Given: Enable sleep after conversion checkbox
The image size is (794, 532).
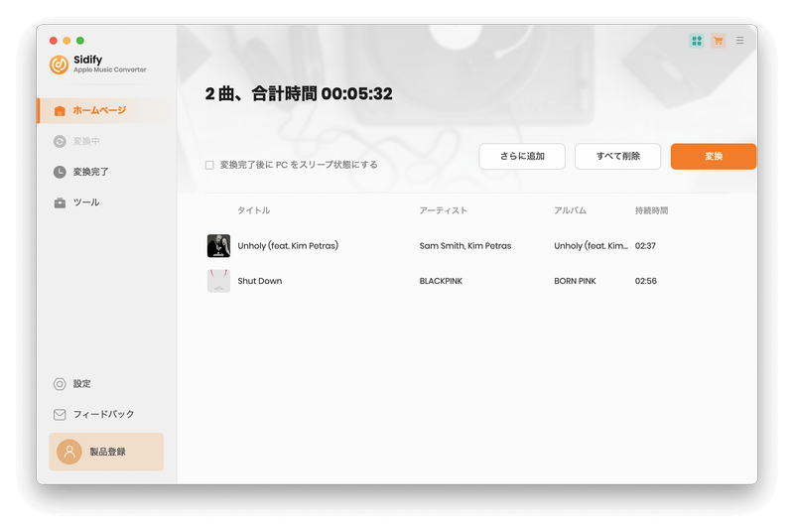Looking at the screenshot, I should (209, 165).
